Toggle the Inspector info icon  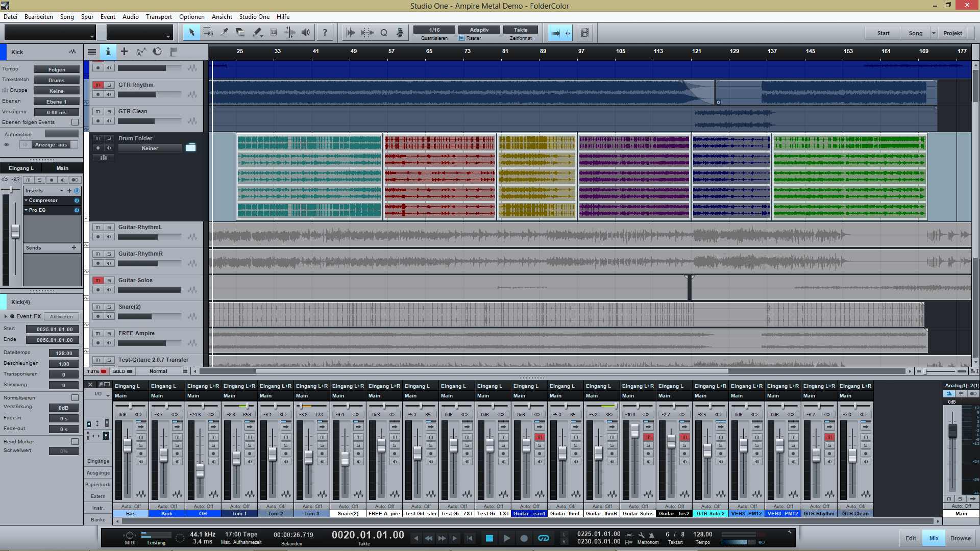(x=108, y=52)
